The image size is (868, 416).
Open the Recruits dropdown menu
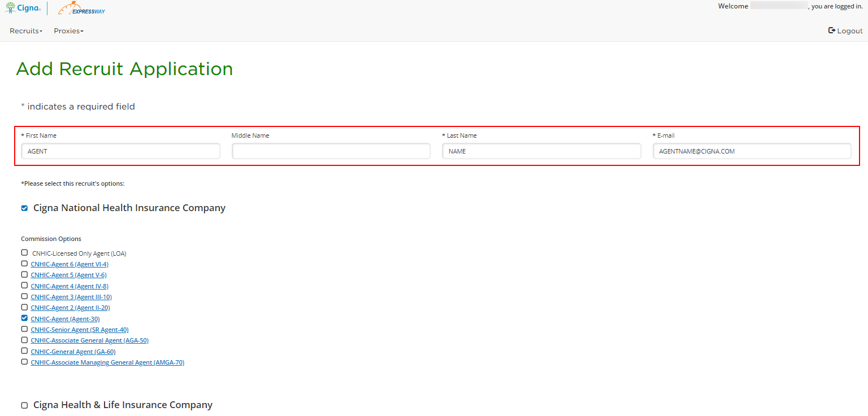click(x=26, y=31)
